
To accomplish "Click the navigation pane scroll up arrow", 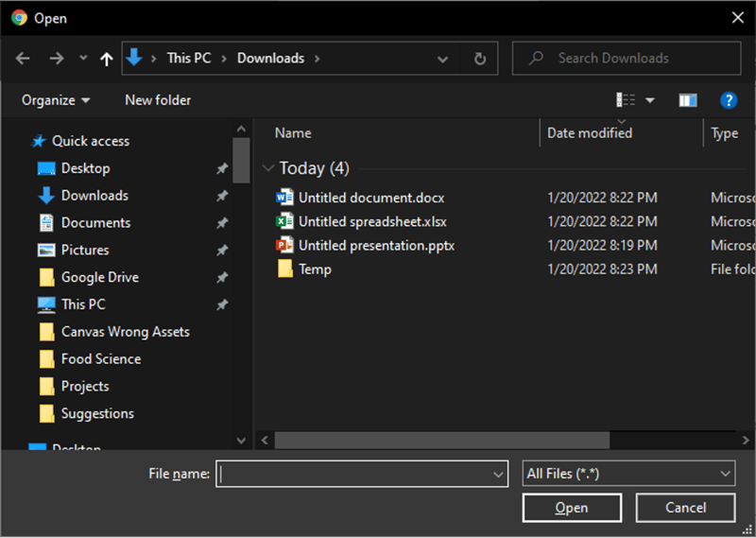I will tap(241, 129).
